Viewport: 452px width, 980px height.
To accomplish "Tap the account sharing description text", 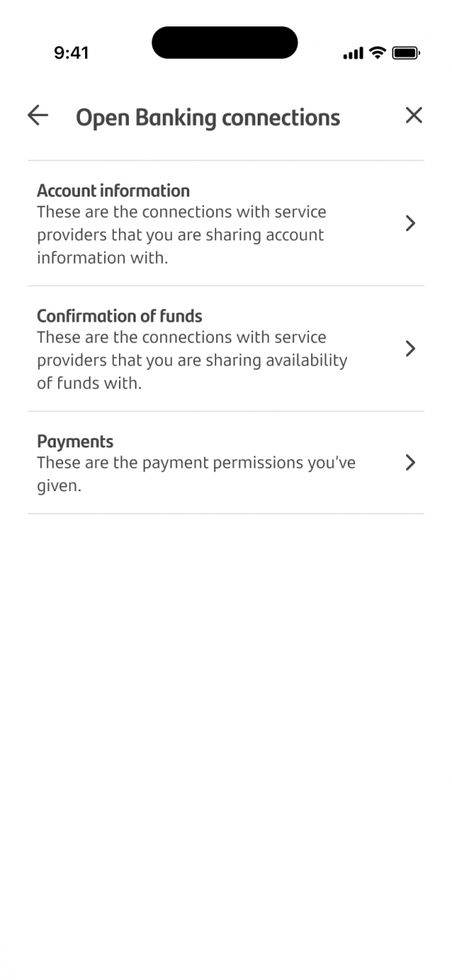I will (181, 234).
